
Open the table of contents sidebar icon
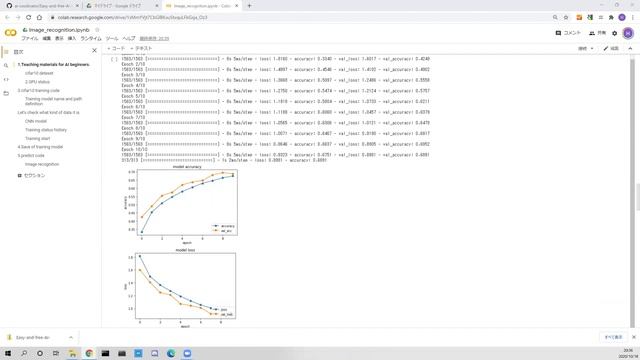(6, 52)
